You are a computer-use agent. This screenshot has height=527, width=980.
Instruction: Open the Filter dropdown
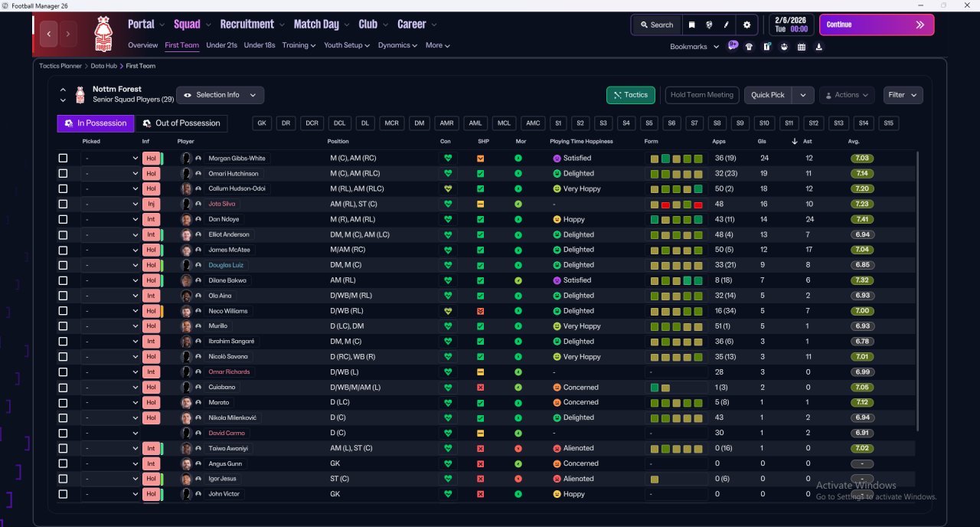click(903, 95)
